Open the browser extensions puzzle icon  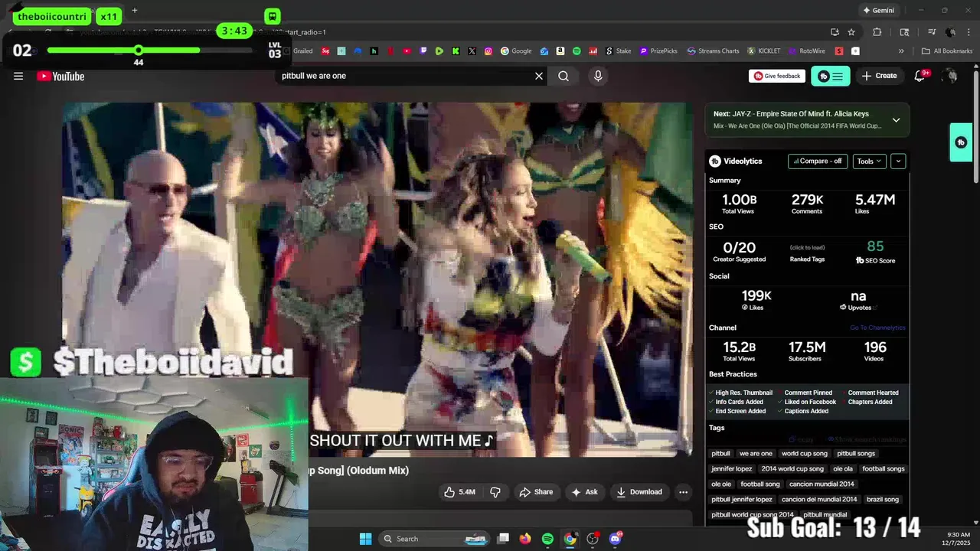click(877, 32)
